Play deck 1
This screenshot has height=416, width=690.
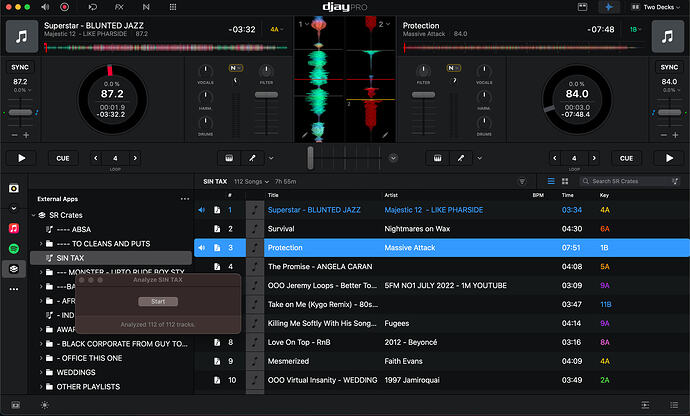click(21, 158)
